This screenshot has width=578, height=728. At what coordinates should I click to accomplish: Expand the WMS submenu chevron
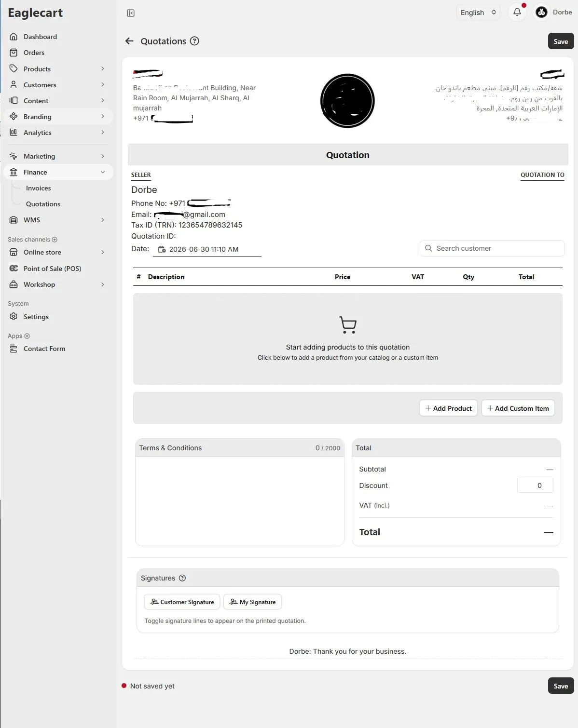[x=103, y=220]
